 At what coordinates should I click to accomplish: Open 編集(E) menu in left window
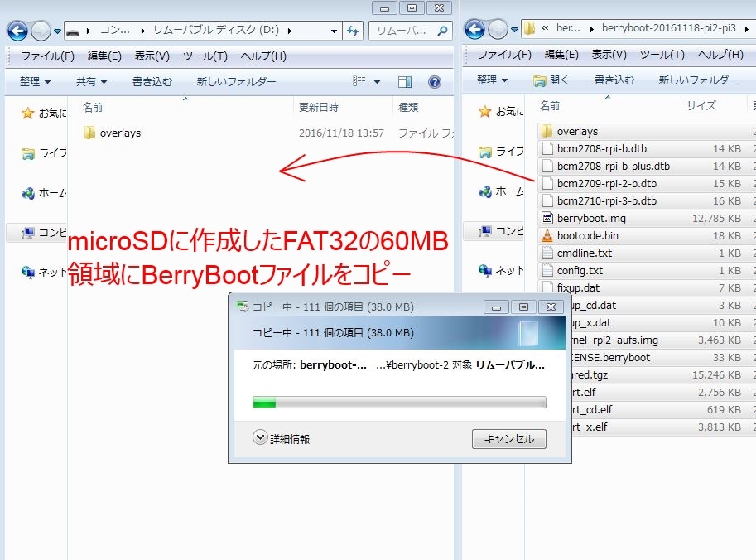pos(104,56)
